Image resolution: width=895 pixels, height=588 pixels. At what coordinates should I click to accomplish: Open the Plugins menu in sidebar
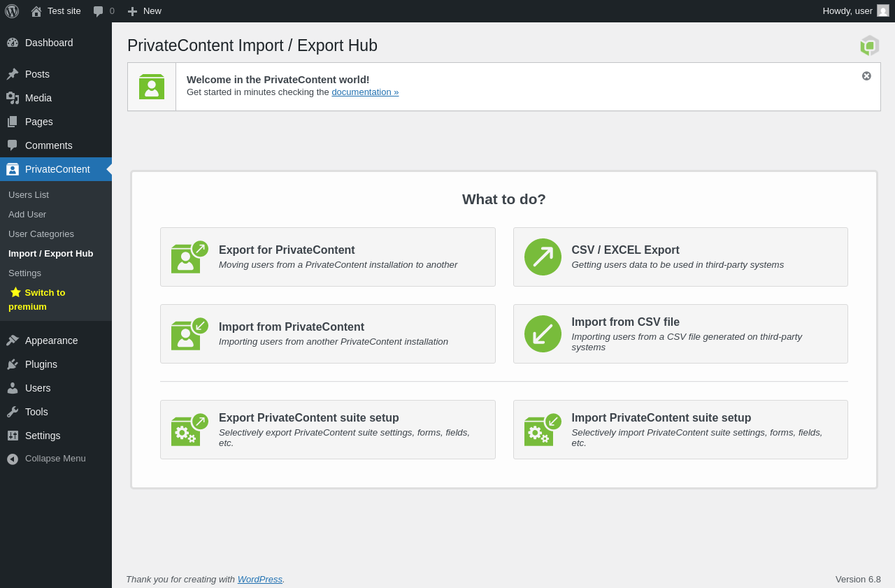tap(41, 364)
